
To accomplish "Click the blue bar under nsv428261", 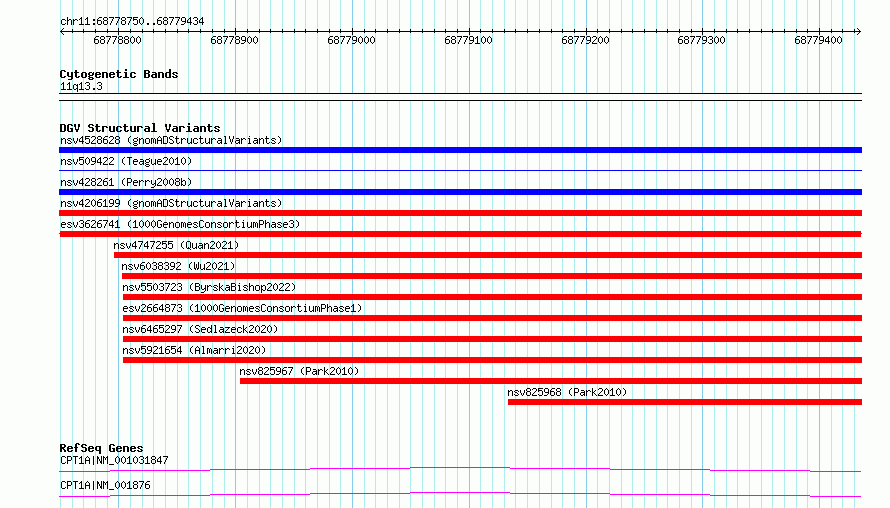I will 460,192.
